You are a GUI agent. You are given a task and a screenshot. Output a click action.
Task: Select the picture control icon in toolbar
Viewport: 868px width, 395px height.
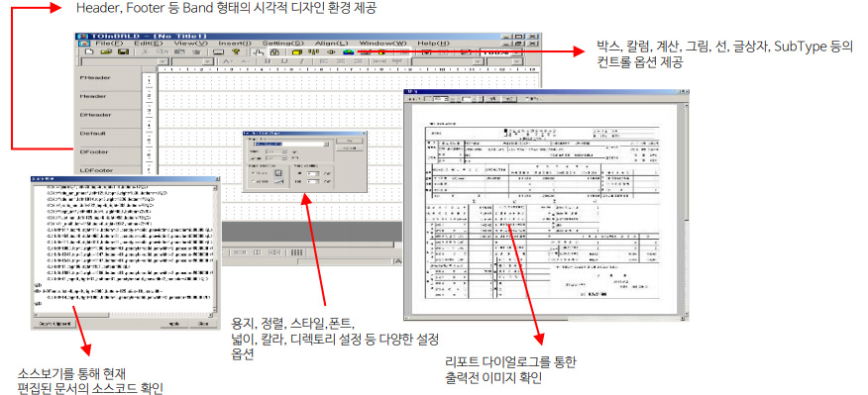coord(348,52)
